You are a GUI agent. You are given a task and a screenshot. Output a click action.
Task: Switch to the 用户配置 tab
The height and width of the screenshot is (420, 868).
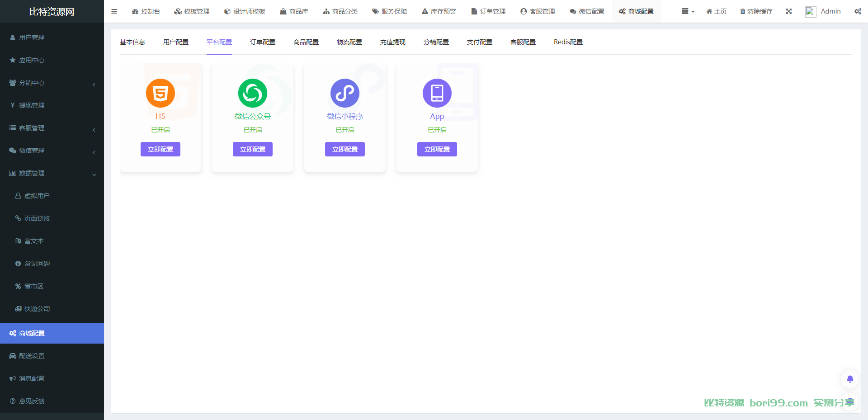tap(176, 42)
